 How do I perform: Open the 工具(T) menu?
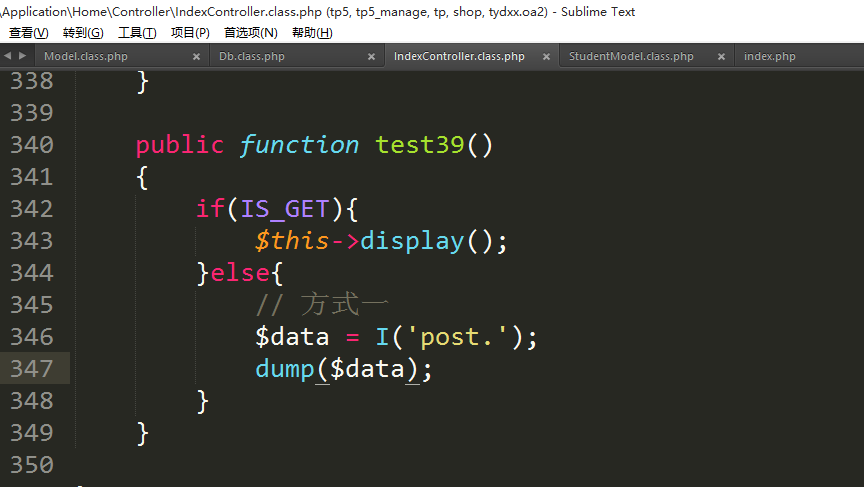point(137,33)
